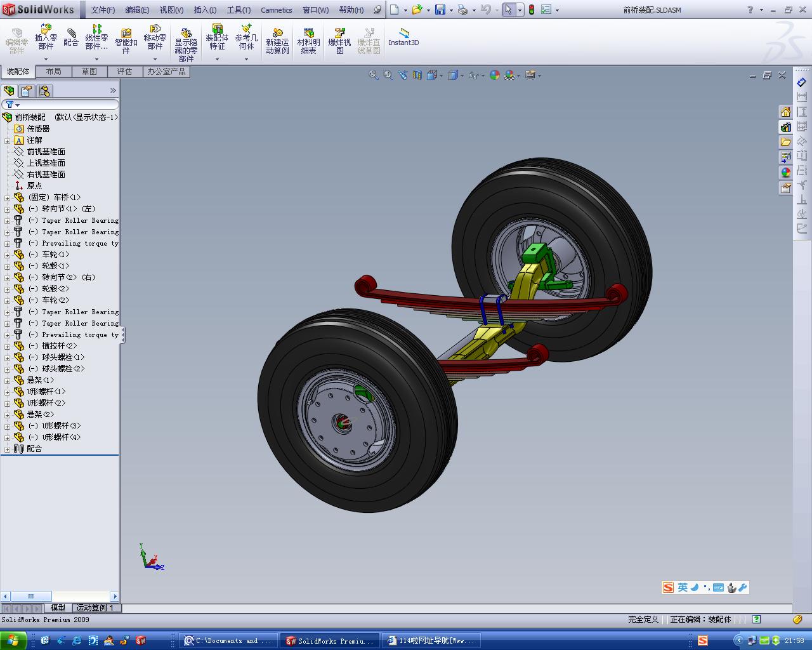
Task: Open the dropdown arrow under 插入零部件
Action: [46, 59]
